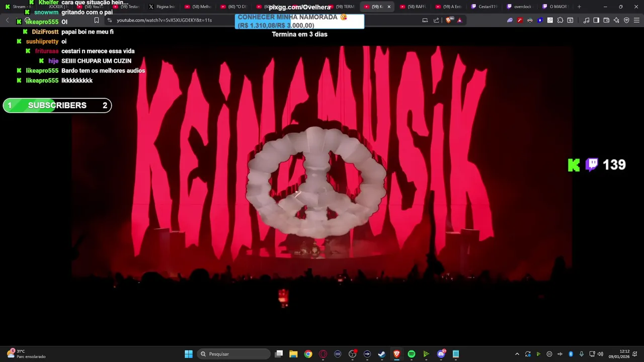Viewport: 644px width, 362px height.
Task: Switch to the overclock Twitch tab
Action: 520,7
